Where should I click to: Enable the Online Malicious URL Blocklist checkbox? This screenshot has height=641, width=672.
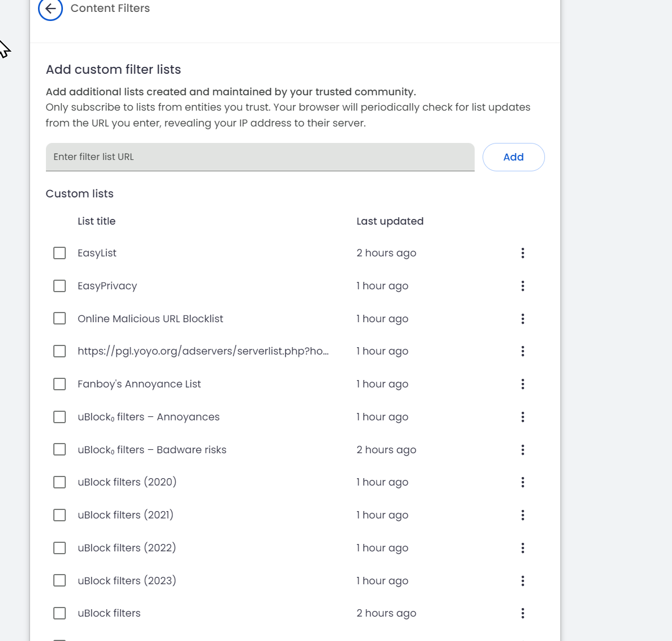click(60, 319)
